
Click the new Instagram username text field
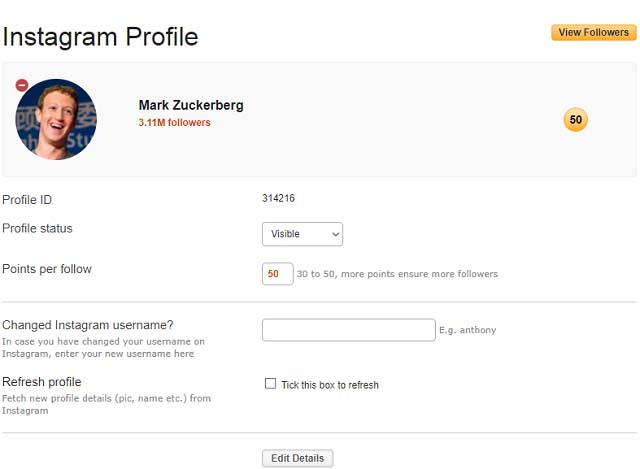click(349, 330)
